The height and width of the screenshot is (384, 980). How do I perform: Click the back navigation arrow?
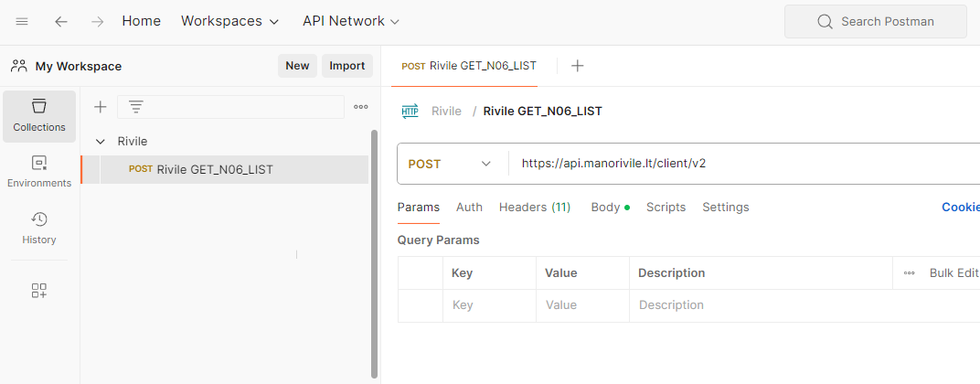point(61,21)
